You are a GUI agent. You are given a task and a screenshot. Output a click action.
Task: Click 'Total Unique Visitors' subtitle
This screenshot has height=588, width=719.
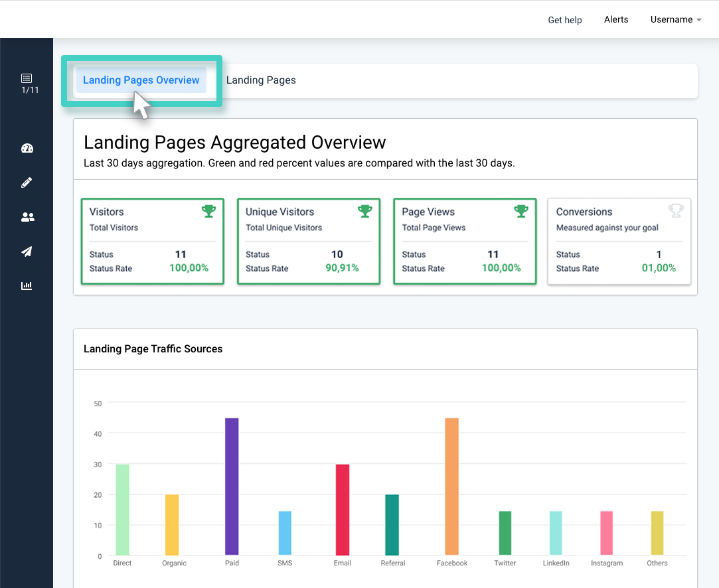(284, 228)
